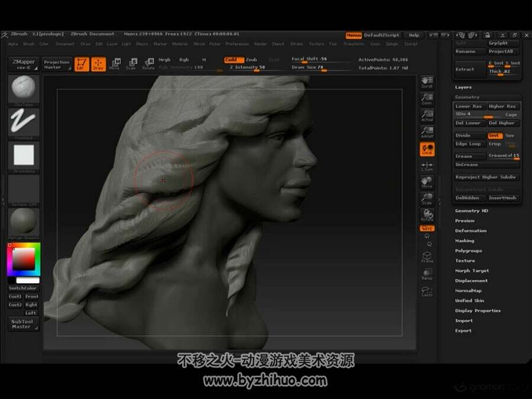Open the Projection Master button
This screenshot has width=532, height=399.
57,64
